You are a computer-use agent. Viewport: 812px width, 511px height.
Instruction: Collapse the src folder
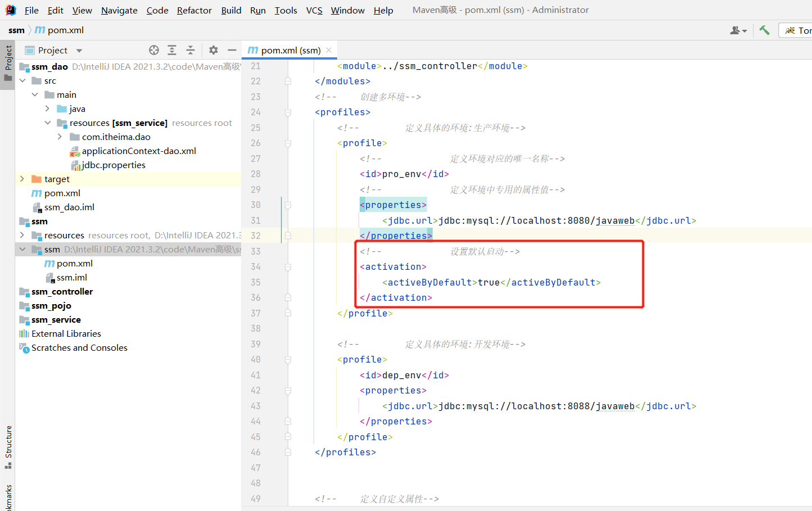click(x=22, y=81)
